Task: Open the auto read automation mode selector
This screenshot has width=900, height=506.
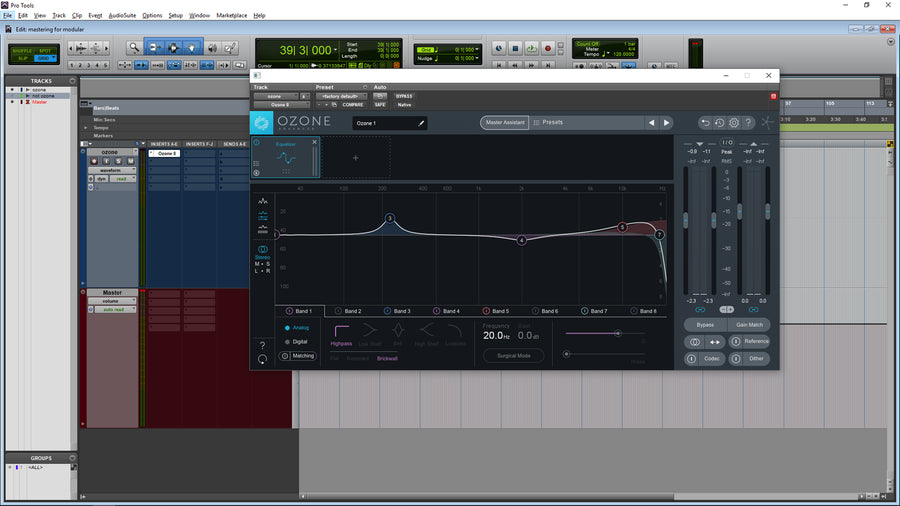Action: (x=113, y=310)
